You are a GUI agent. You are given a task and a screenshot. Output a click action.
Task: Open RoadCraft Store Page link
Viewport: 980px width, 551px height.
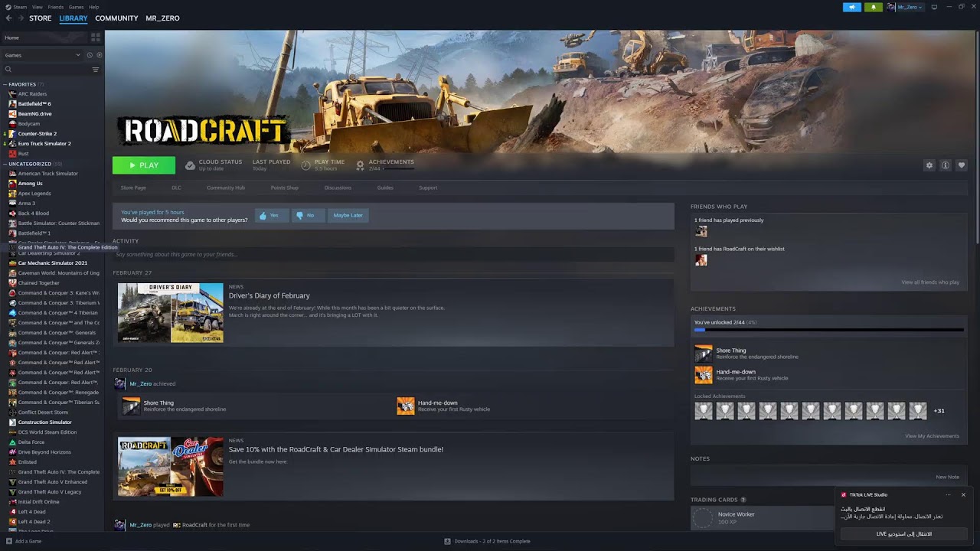point(133,187)
